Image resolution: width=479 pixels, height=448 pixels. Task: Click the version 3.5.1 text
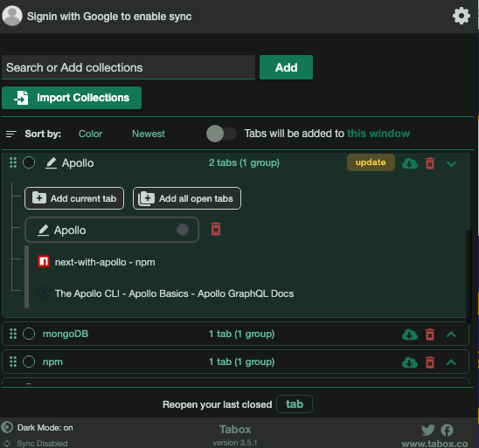pos(235,443)
